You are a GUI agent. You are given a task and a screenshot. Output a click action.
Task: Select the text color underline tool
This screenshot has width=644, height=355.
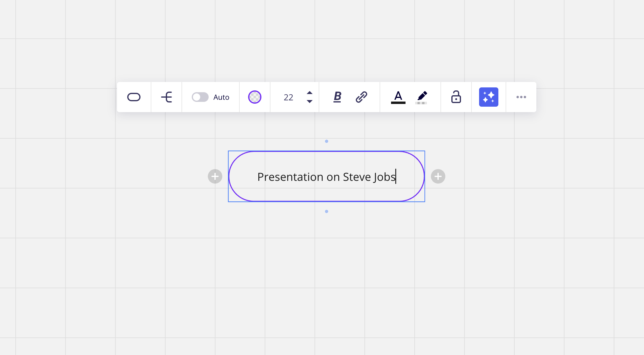click(397, 97)
